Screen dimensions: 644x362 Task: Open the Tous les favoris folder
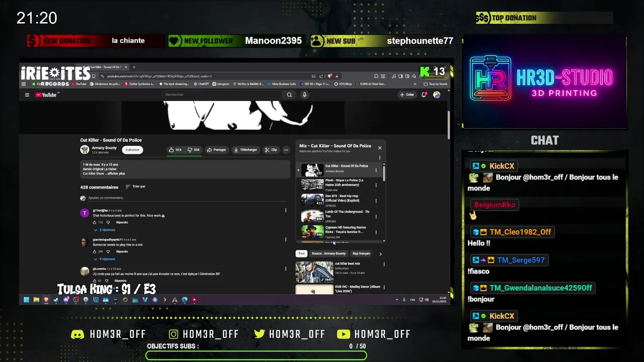point(434,84)
